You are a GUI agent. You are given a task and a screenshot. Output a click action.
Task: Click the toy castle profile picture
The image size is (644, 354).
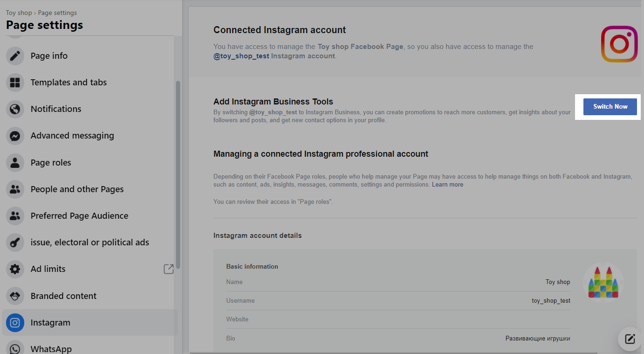coord(603,283)
